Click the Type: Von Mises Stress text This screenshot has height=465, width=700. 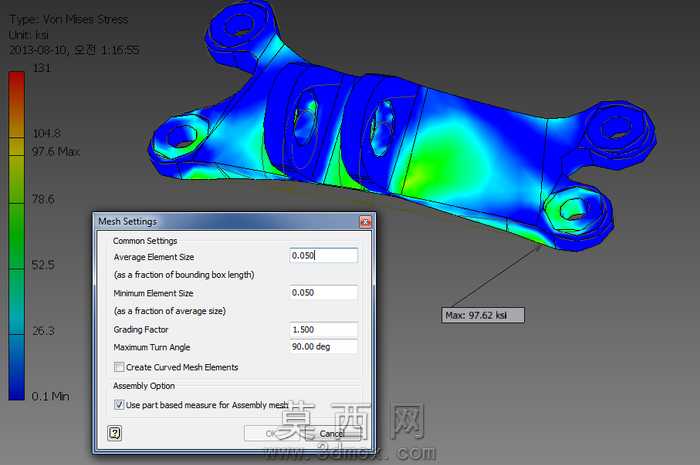(69, 20)
